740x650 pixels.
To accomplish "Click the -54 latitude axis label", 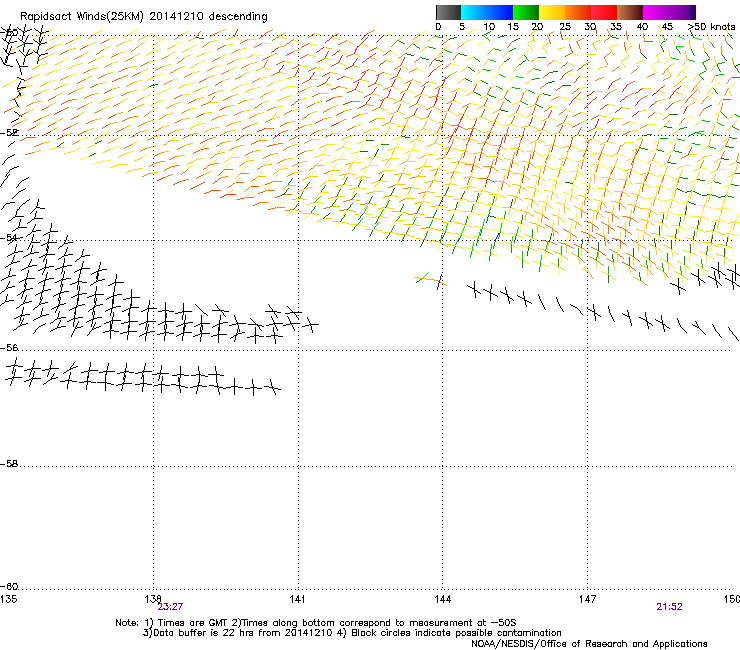I will [x=9, y=237].
